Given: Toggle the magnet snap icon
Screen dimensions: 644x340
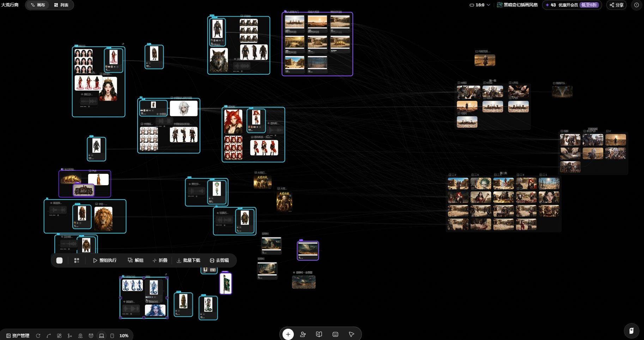Looking at the screenshot, I should [x=91, y=335].
